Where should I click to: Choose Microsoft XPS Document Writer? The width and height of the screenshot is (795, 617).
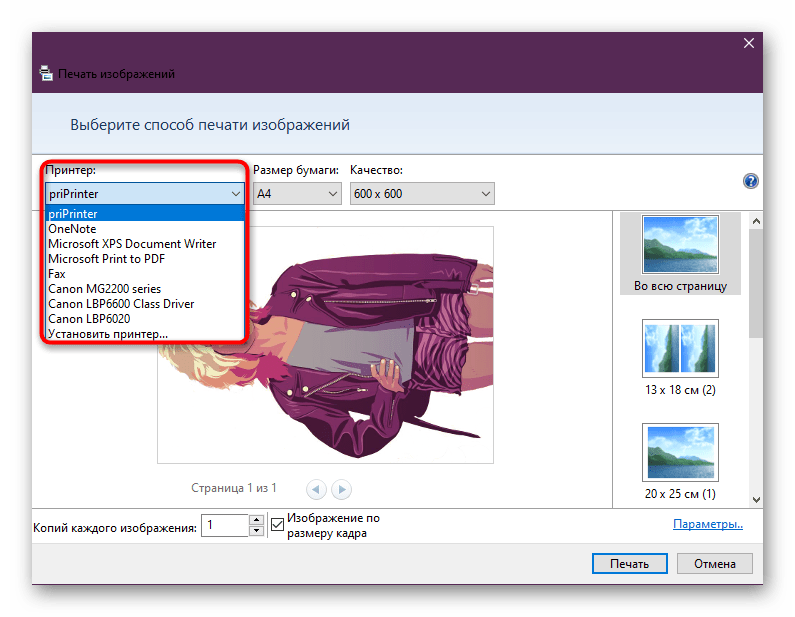145,244
